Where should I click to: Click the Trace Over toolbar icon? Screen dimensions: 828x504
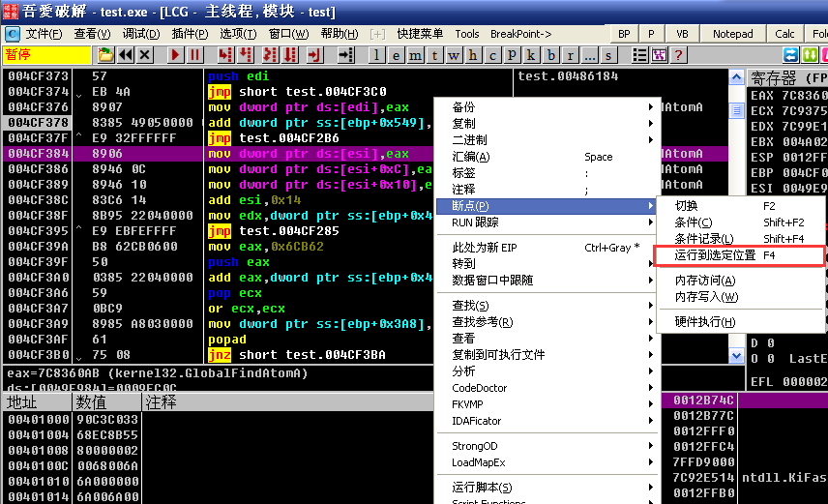click(290, 54)
